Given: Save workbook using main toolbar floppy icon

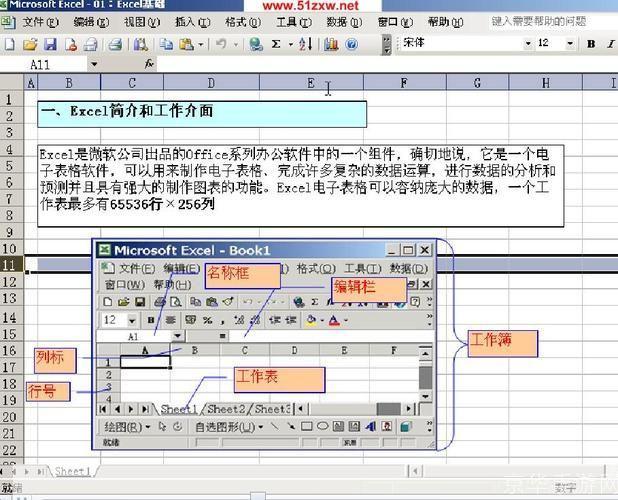Looking at the screenshot, I should (x=50, y=44).
